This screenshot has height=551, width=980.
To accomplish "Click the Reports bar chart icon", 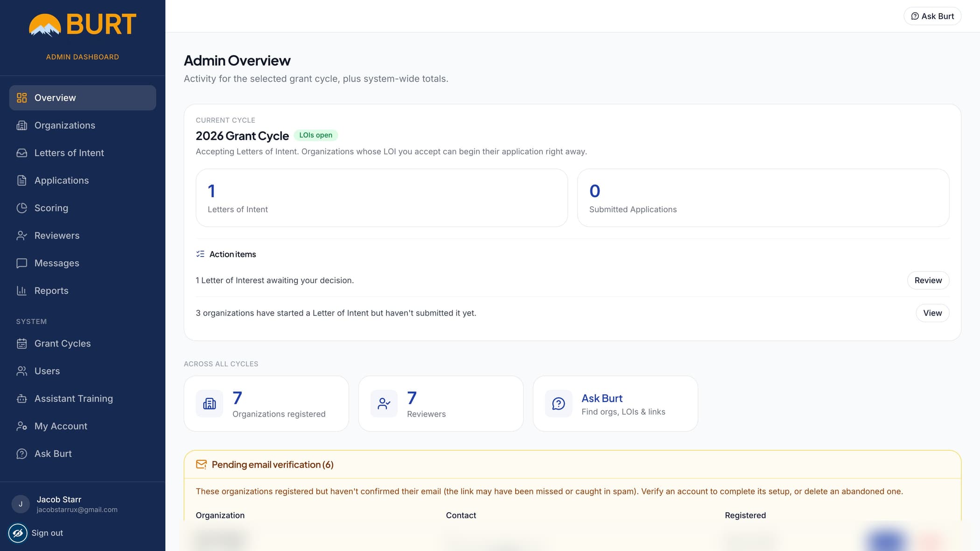I will 22,290.
